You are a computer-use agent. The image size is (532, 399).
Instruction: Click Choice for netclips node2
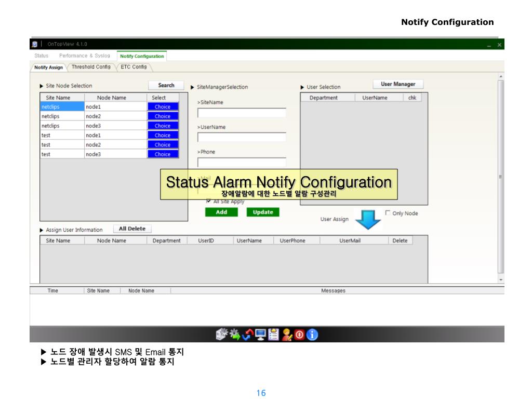163,116
